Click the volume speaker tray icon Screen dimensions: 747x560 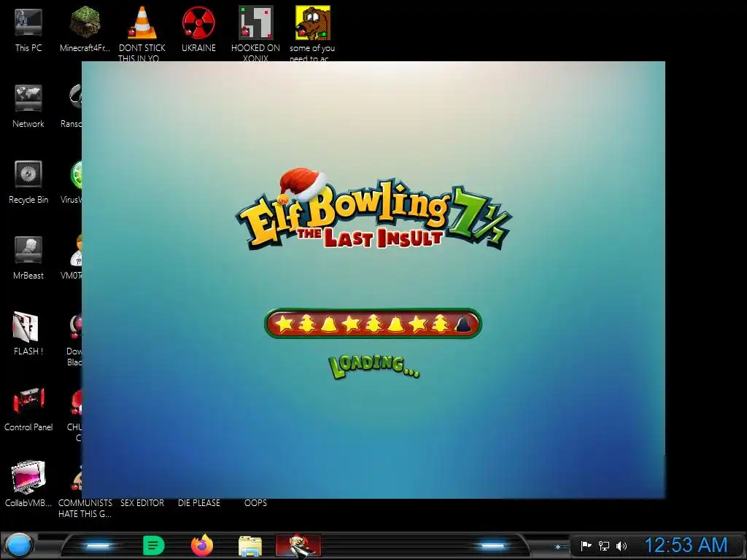click(622, 545)
